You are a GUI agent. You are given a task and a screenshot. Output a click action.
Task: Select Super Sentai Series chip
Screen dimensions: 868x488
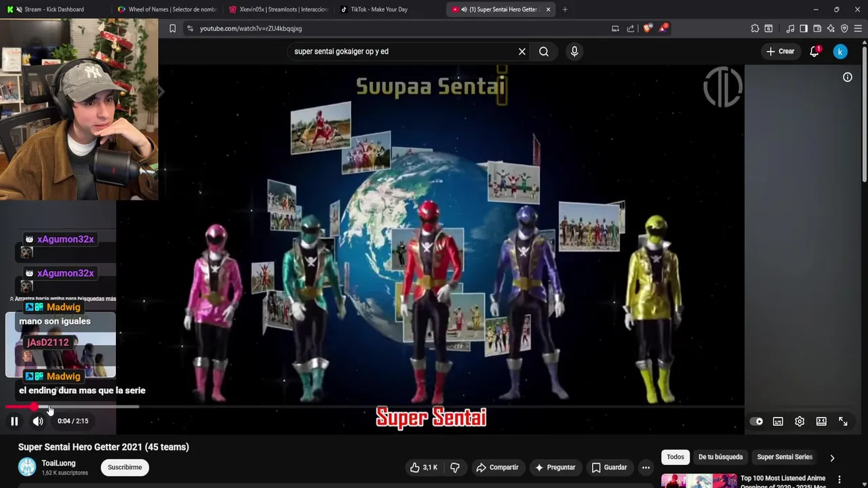pyautogui.click(x=785, y=457)
